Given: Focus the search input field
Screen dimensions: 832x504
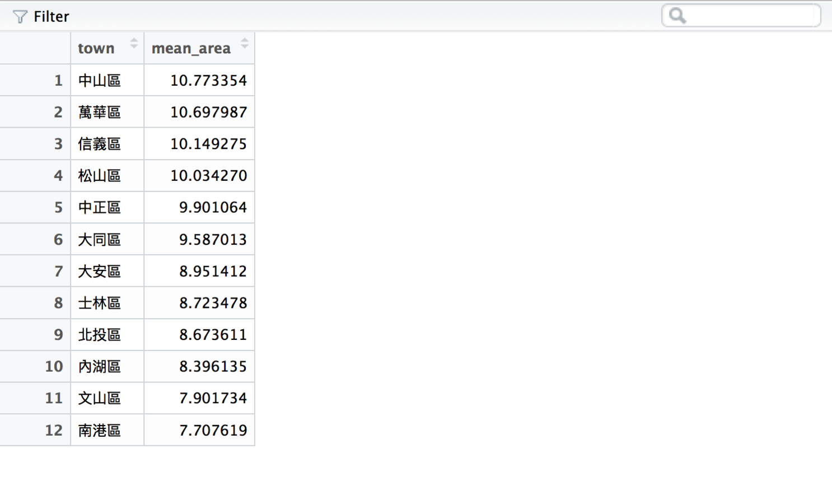Looking at the screenshot, I should click(x=741, y=16).
